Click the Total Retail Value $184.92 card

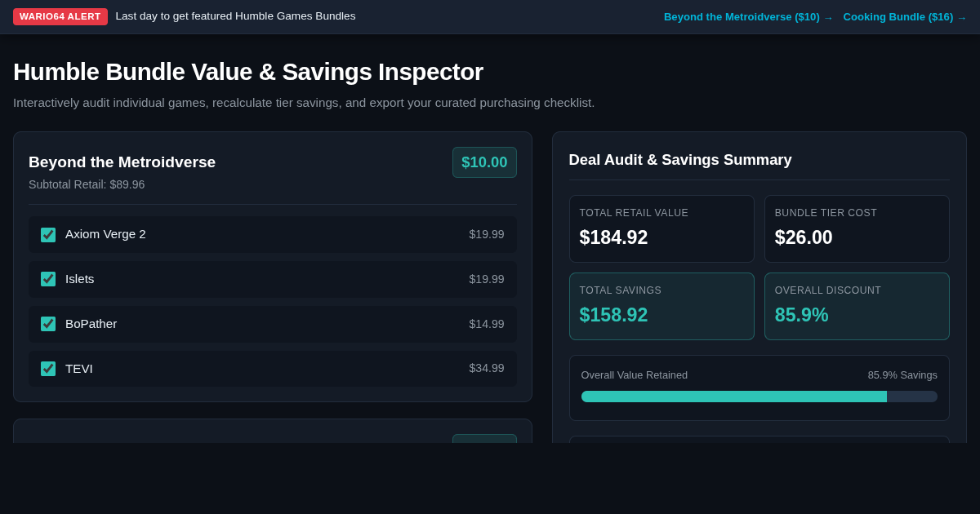pyautogui.click(x=661, y=229)
